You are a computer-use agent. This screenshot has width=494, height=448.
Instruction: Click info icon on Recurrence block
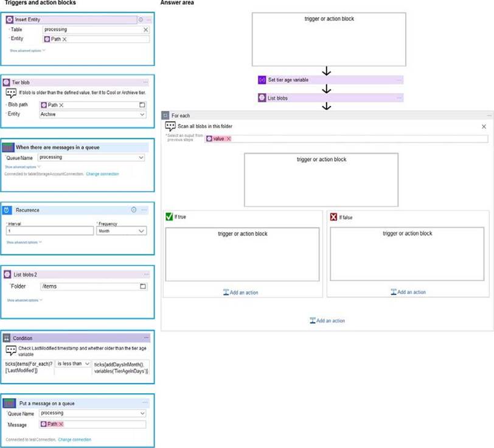133,210
